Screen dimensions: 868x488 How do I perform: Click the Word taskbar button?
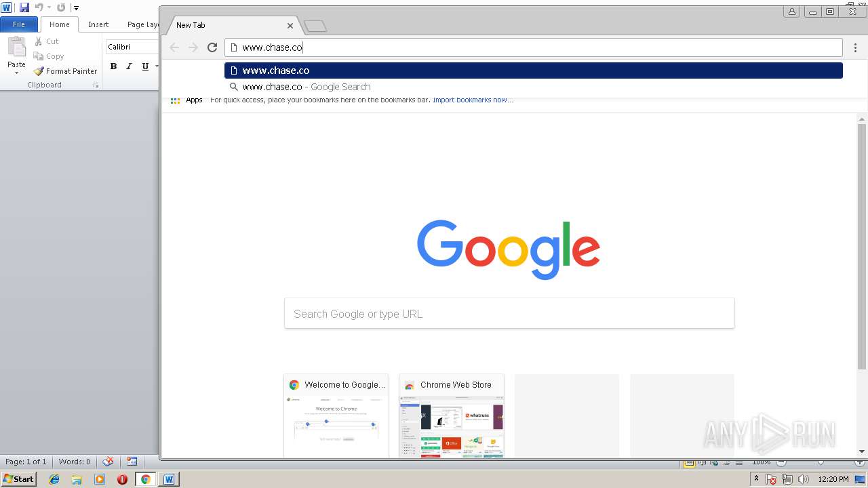coord(169,479)
